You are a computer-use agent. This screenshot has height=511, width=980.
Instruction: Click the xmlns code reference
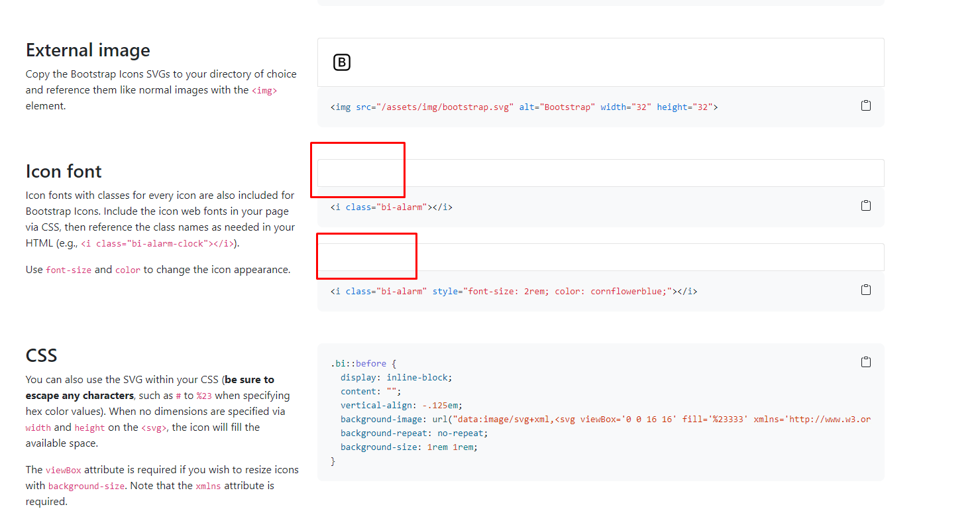click(x=208, y=485)
